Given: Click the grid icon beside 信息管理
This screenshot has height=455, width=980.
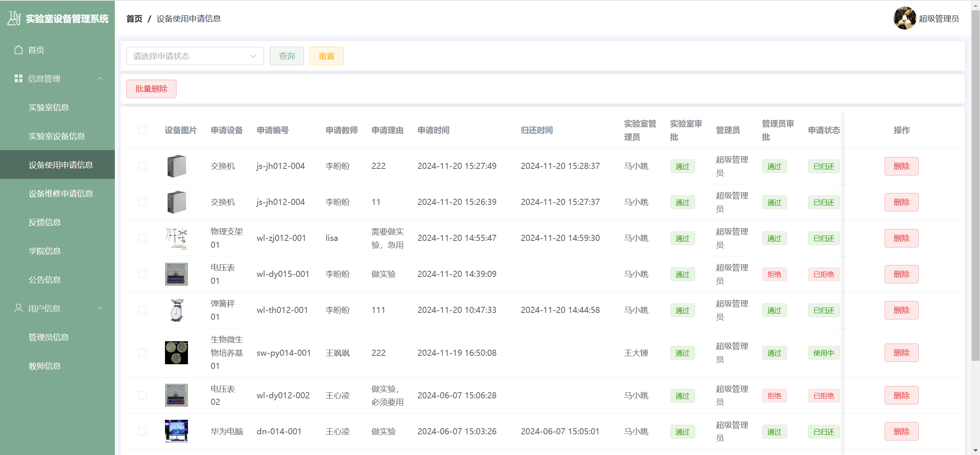Looking at the screenshot, I should [18, 79].
